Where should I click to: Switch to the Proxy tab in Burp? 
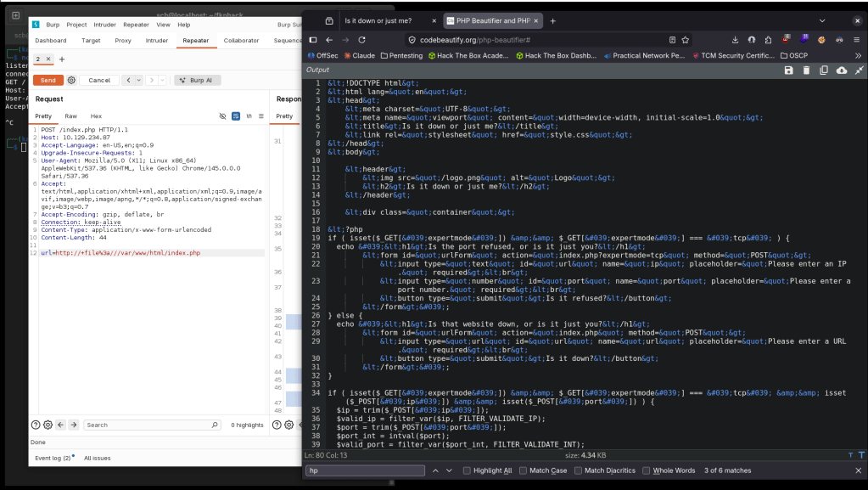coord(123,40)
